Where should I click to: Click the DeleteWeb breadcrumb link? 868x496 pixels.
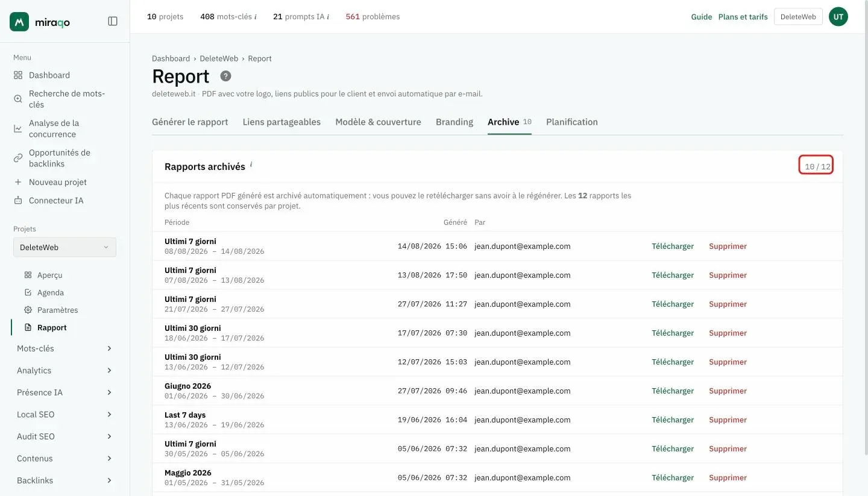[219, 58]
